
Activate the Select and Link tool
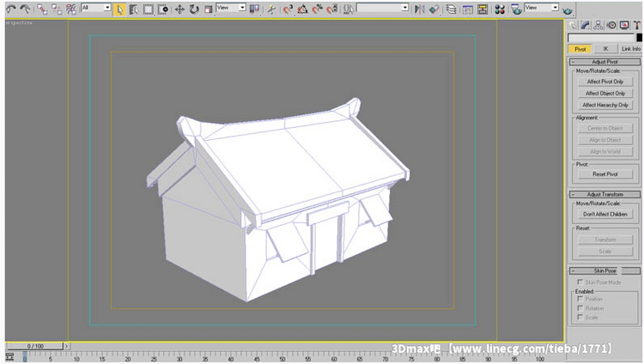[41, 9]
